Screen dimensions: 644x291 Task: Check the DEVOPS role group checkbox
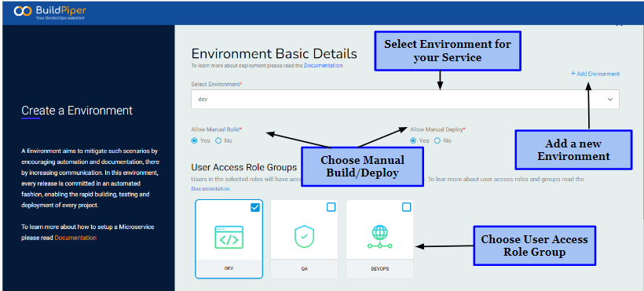click(406, 208)
